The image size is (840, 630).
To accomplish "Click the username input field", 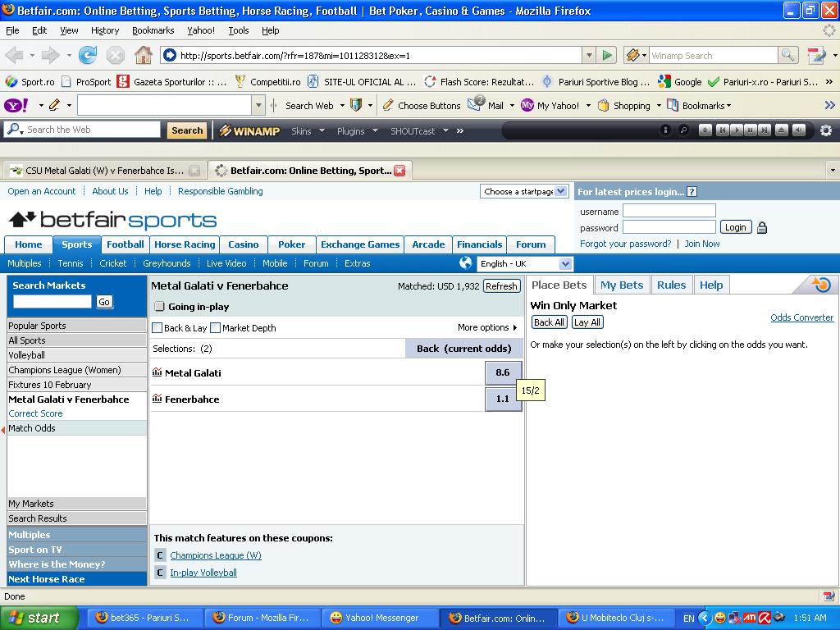I will coord(669,211).
